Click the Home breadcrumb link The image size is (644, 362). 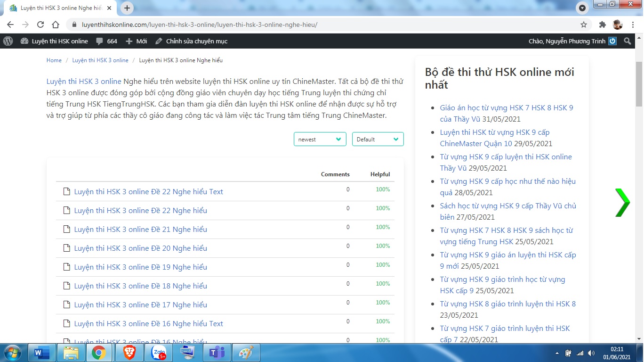point(54,60)
